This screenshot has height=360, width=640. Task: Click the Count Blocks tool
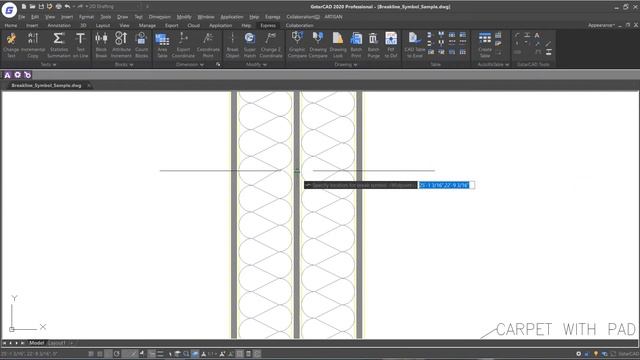click(142, 45)
